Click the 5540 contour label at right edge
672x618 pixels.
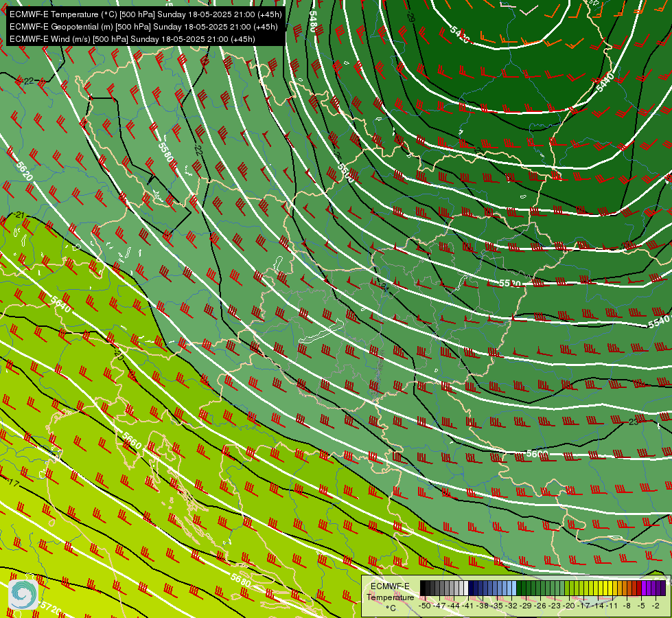point(659,321)
